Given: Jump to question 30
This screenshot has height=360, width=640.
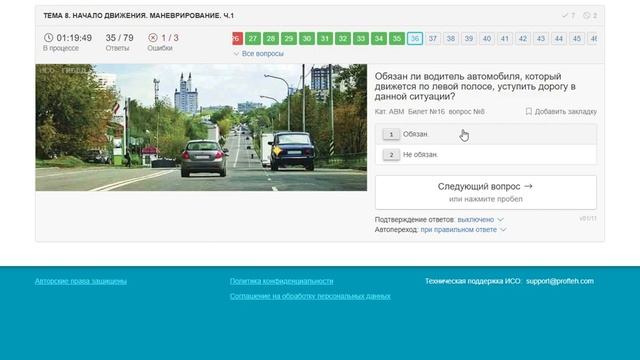Looking at the screenshot, I should 307,39.
